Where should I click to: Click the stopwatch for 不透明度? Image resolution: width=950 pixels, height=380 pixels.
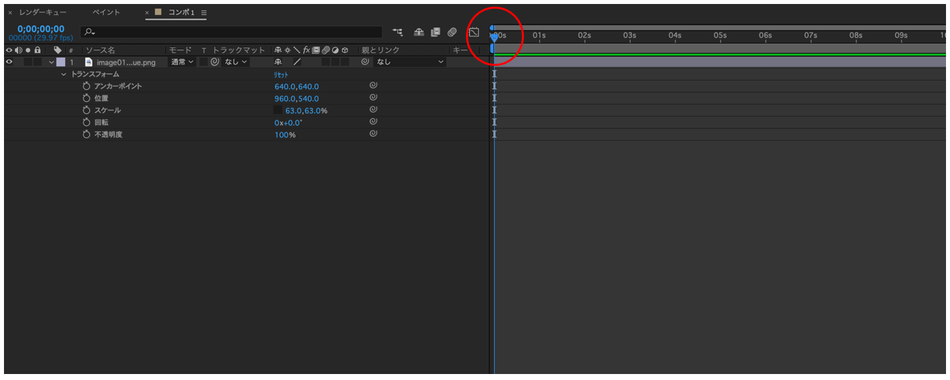(86, 134)
